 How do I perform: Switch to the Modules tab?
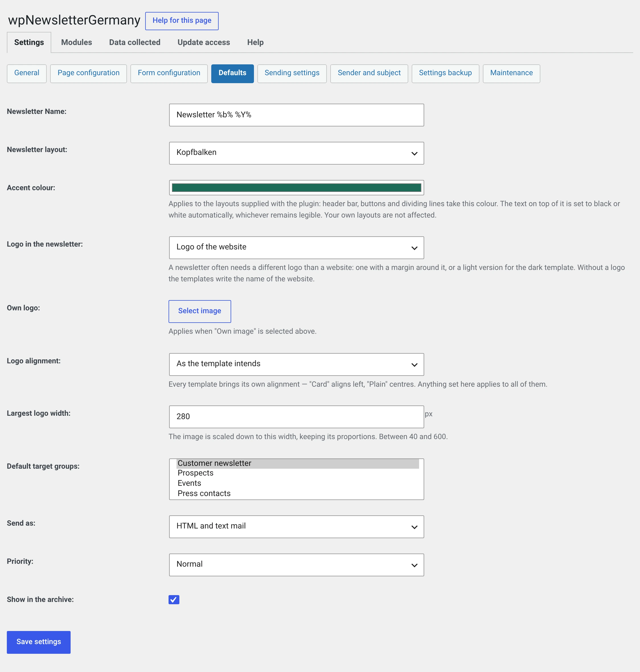point(76,42)
